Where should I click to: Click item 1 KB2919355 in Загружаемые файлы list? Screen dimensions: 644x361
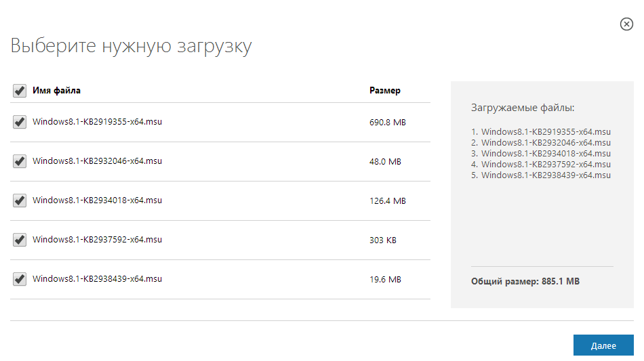[541, 132]
